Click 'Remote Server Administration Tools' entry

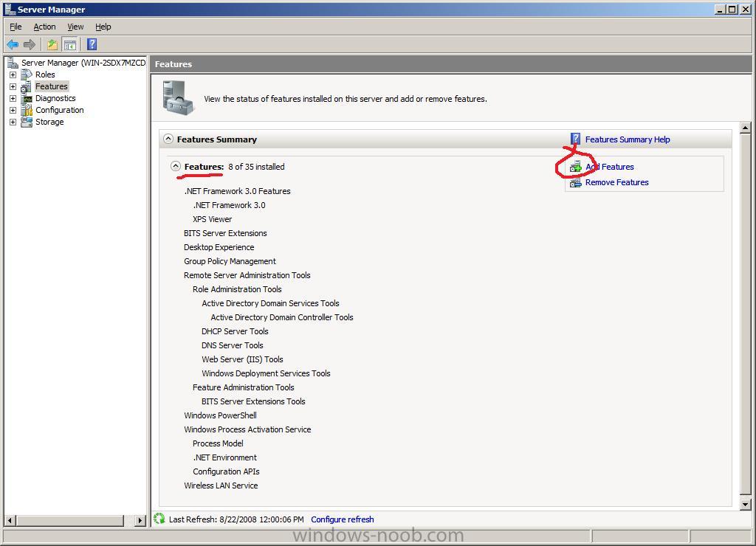pyautogui.click(x=247, y=275)
